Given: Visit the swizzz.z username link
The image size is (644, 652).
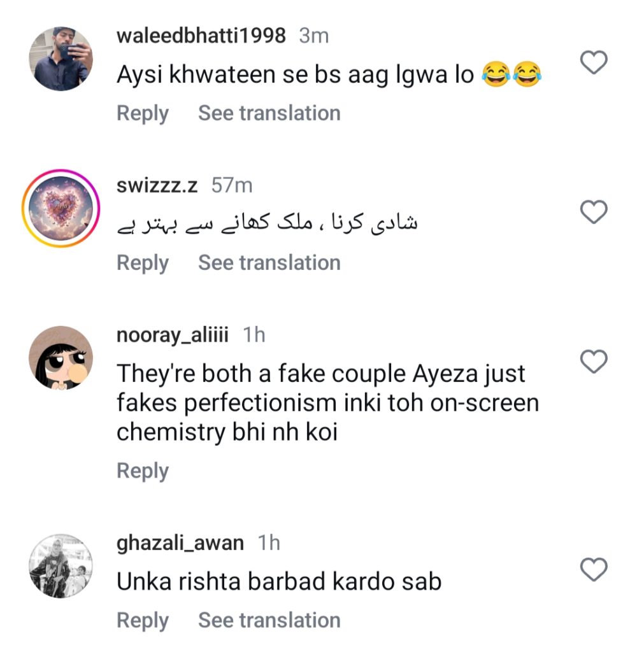Looking at the screenshot, I should pyautogui.click(x=157, y=185).
